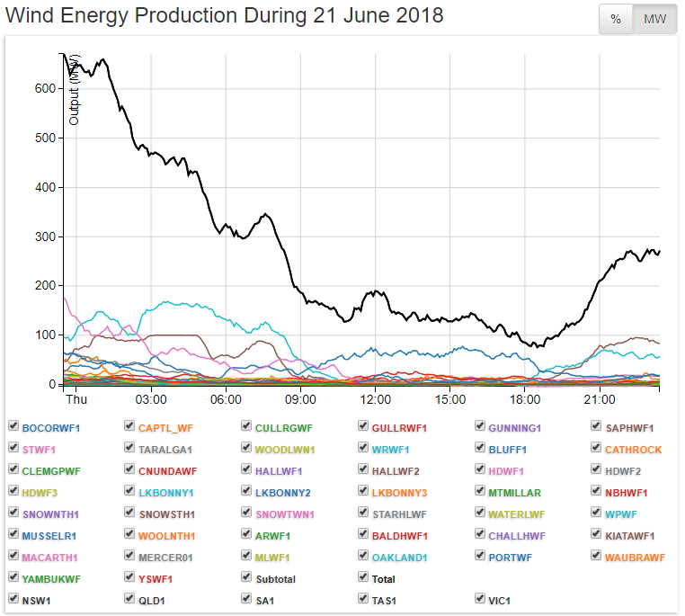Uncheck the MACARTH1 wind farm checkbox
Viewport: 685px width, 616px height.
[x=13, y=557]
